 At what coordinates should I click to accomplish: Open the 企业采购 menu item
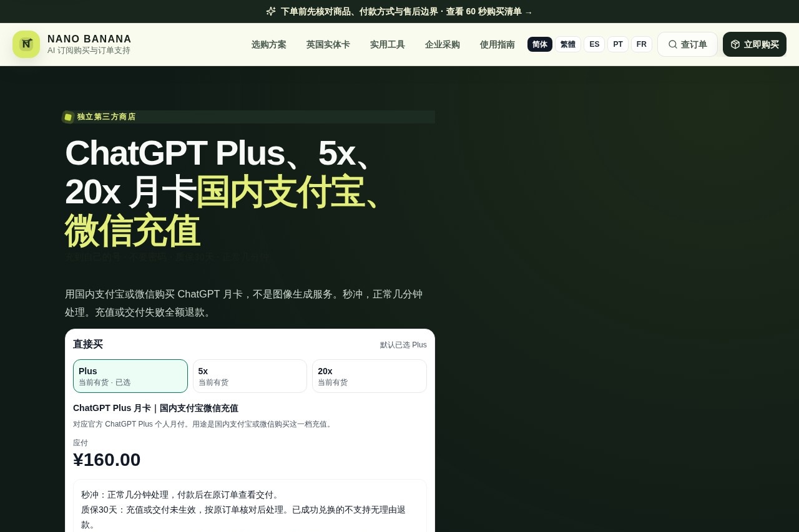click(443, 44)
